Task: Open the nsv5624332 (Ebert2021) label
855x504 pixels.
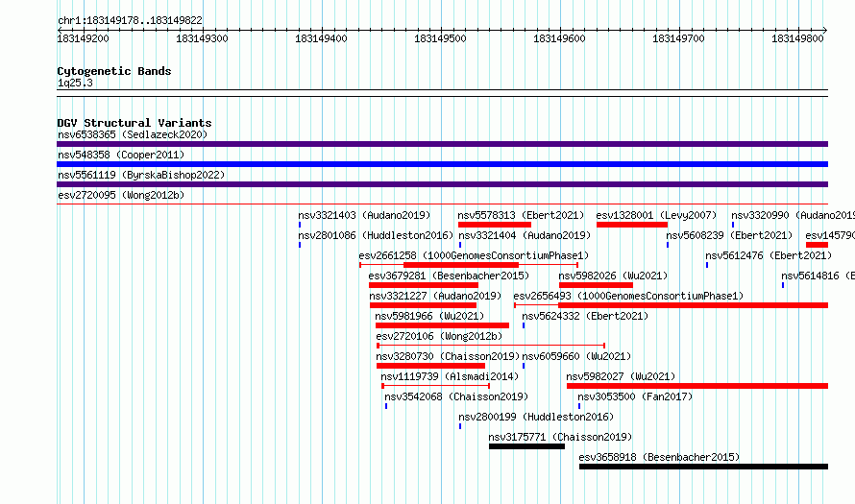Action: pyautogui.click(x=585, y=316)
